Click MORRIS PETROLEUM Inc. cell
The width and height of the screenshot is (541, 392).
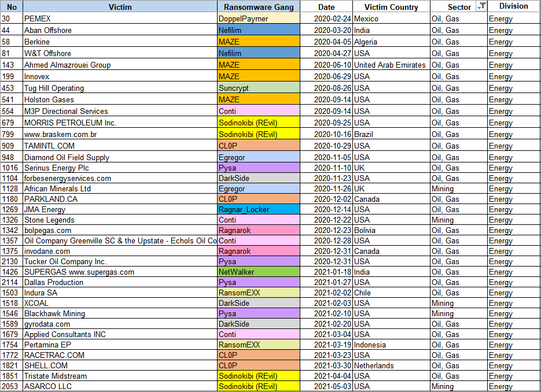120,123
